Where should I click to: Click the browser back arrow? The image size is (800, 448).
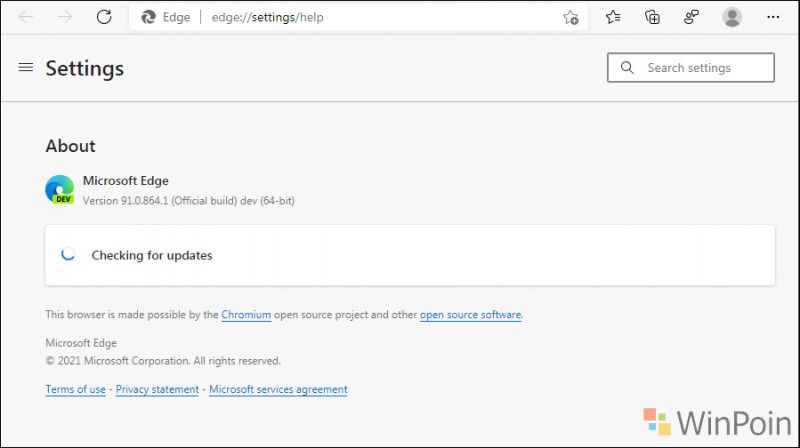click(26, 17)
